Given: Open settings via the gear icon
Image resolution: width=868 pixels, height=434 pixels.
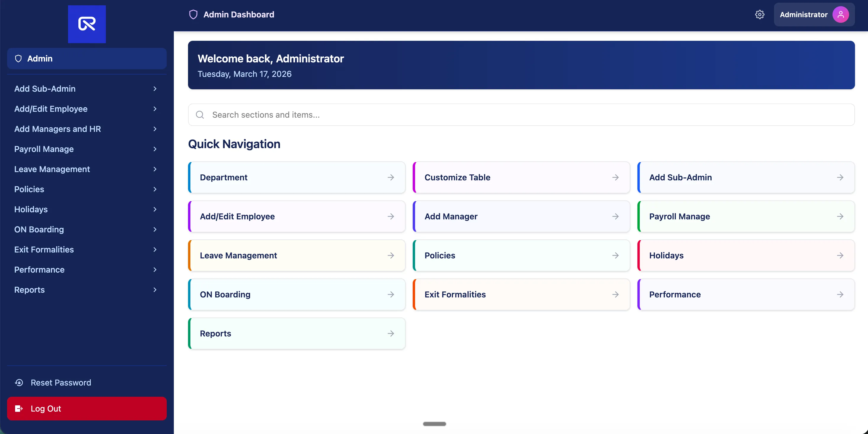Looking at the screenshot, I should (x=759, y=14).
